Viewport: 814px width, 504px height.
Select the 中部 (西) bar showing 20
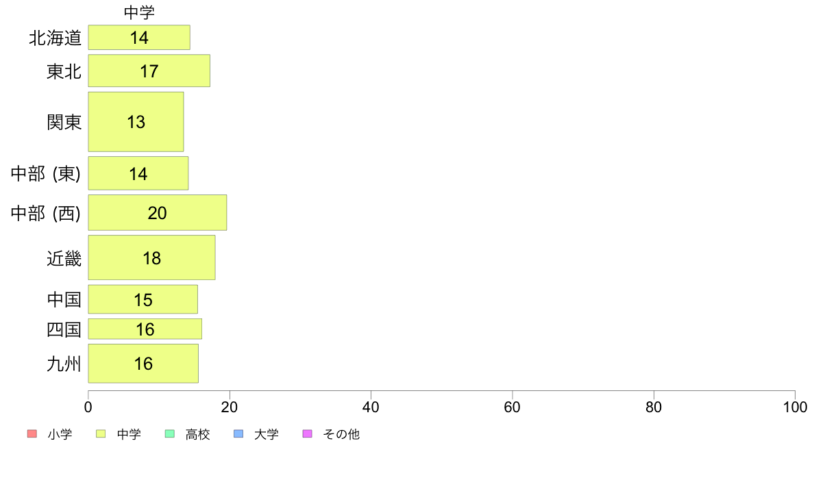click(x=158, y=213)
